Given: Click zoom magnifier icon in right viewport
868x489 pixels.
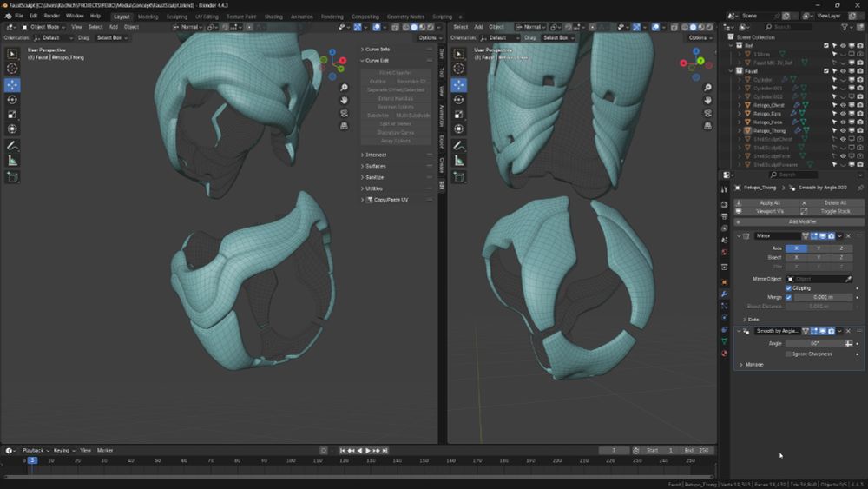Looking at the screenshot, I should pyautogui.click(x=707, y=88).
